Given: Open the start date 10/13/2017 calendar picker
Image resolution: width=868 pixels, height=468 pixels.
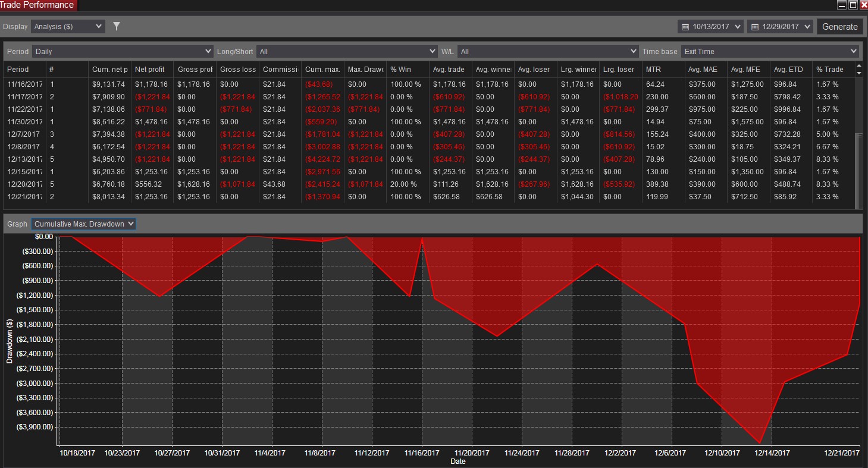Looking at the screenshot, I should (x=711, y=27).
